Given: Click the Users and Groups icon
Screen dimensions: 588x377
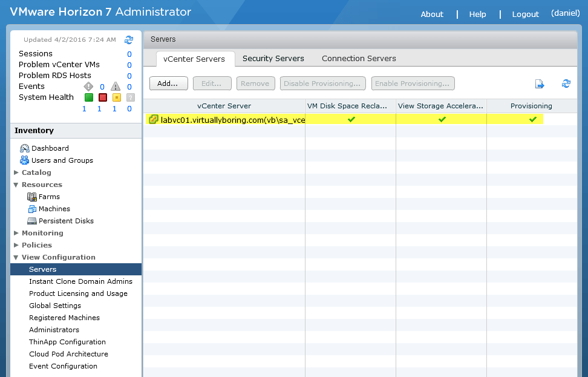Looking at the screenshot, I should pos(25,160).
